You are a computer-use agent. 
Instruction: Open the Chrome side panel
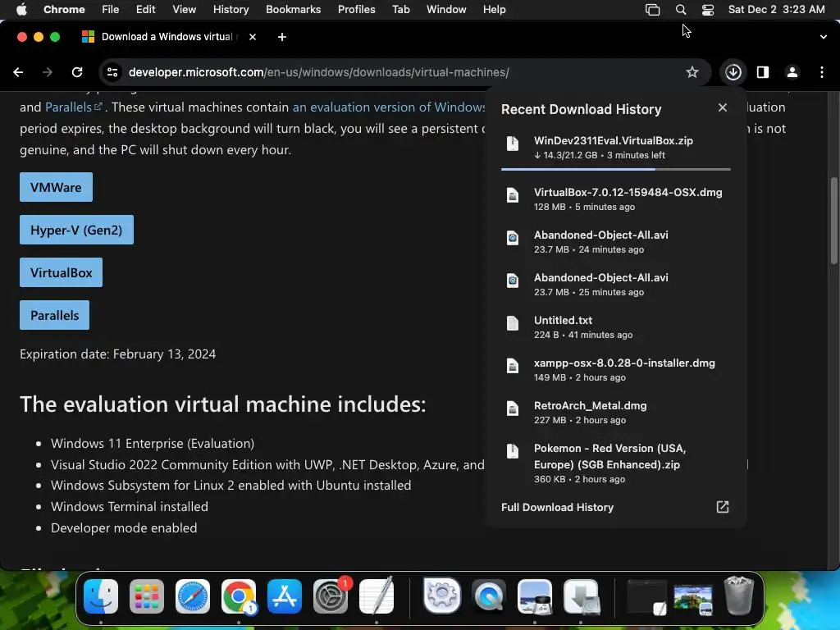pos(762,72)
